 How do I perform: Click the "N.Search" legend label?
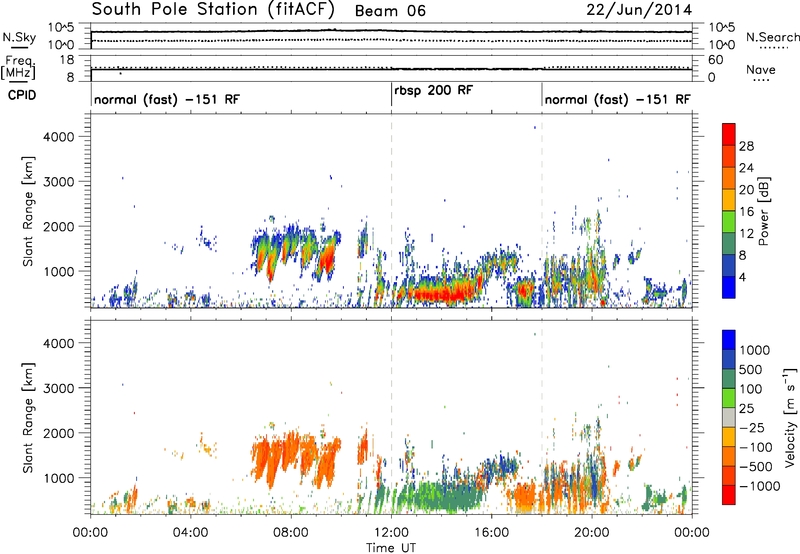pos(773,37)
